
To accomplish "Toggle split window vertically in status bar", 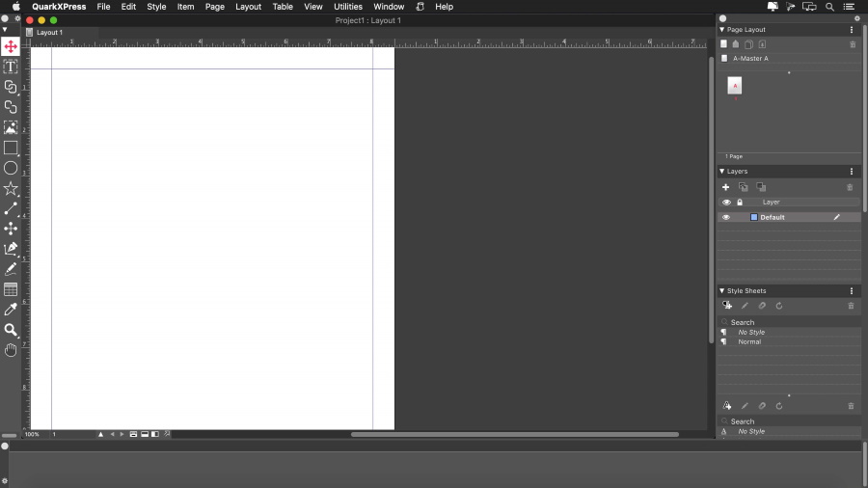I will pyautogui.click(x=155, y=434).
